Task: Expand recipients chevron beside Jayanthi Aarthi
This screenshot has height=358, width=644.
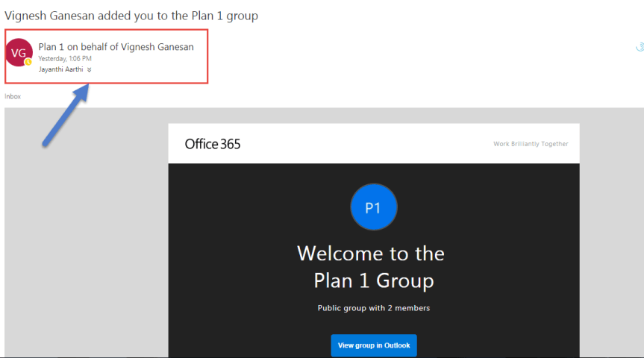Action: pyautogui.click(x=90, y=69)
